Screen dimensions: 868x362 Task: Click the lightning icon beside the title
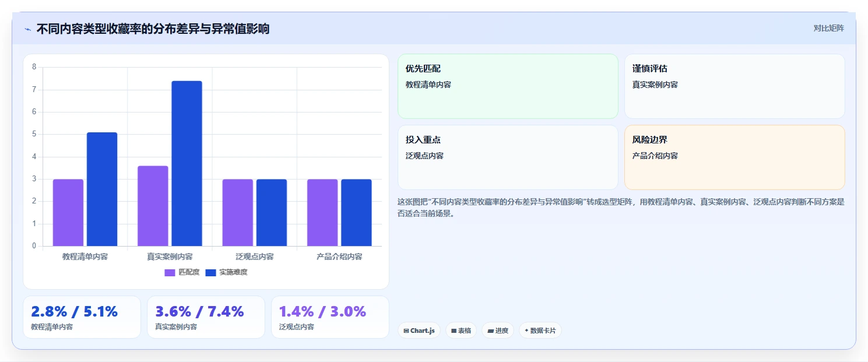[27, 29]
